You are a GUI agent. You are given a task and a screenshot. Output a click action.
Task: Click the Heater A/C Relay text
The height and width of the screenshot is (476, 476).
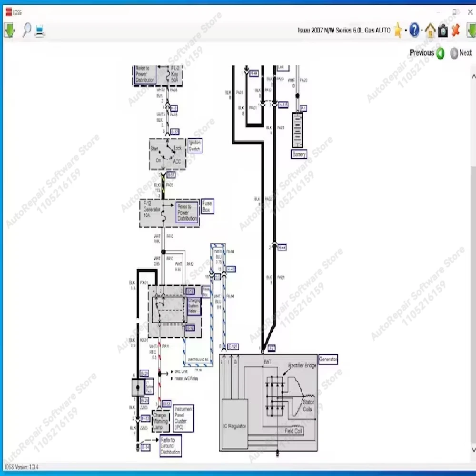[186, 378]
